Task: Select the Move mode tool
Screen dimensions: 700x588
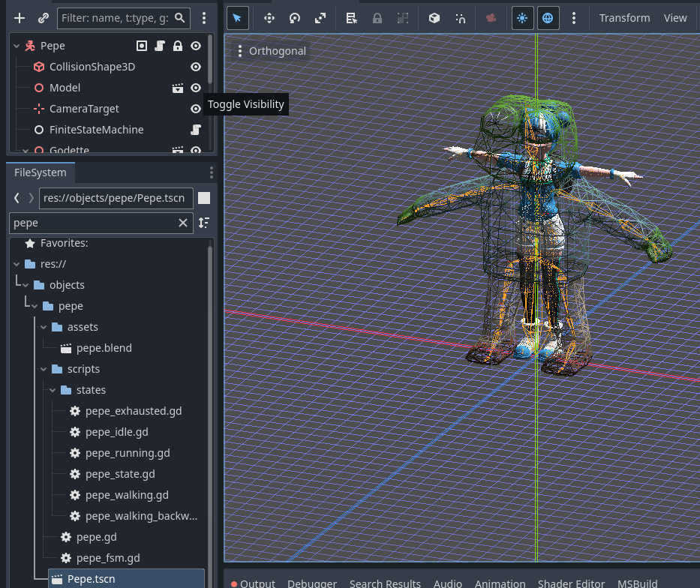Action: pos(269,18)
